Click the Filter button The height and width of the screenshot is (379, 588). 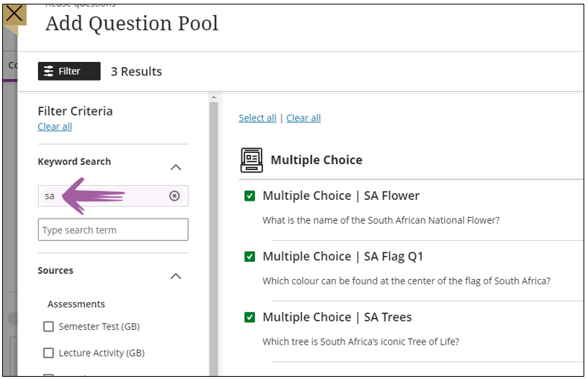pyautogui.click(x=69, y=72)
